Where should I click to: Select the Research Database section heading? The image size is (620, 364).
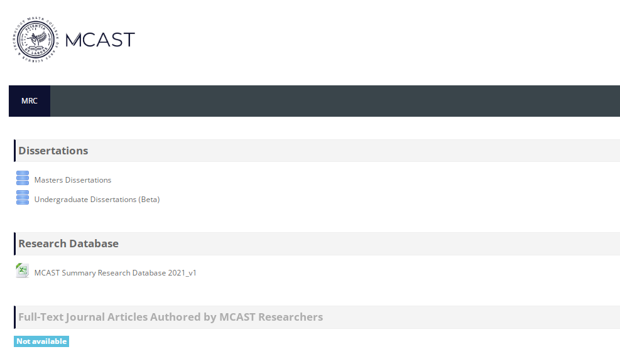[x=68, y=244]
